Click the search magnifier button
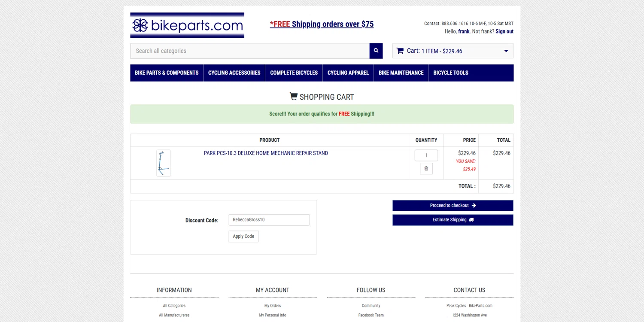The height and width of the screenshot is (322, 644). [376, 51]
